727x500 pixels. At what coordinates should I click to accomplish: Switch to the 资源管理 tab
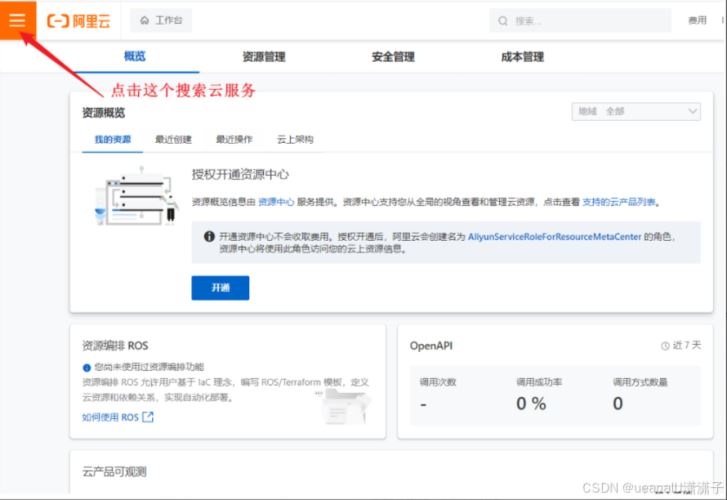[x=264, y=57]
